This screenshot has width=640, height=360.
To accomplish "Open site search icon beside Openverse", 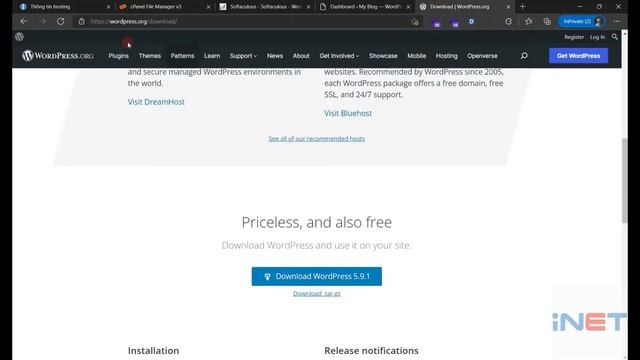I will click(x=524, y=56).
